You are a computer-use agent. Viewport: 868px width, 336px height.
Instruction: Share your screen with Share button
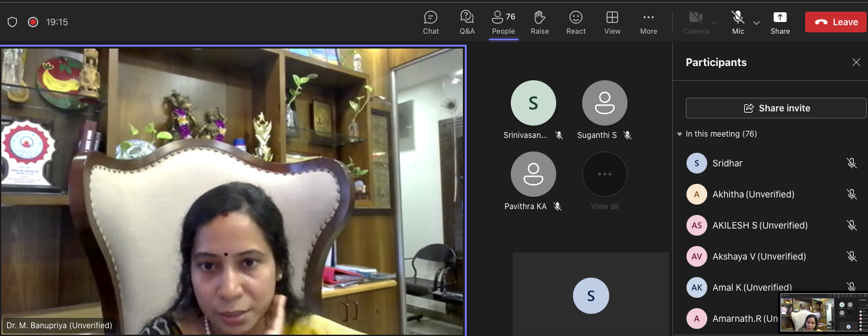tap(780, 22)
